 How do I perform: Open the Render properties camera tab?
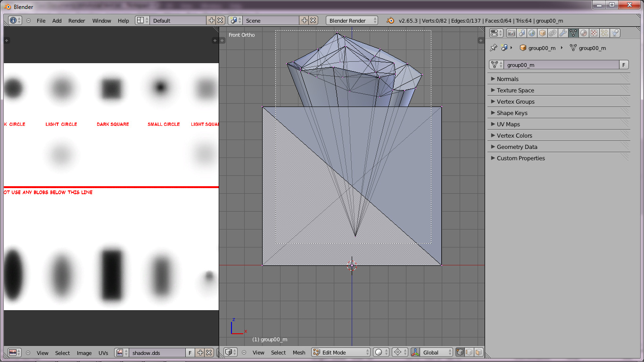click(x=512, y=33)
